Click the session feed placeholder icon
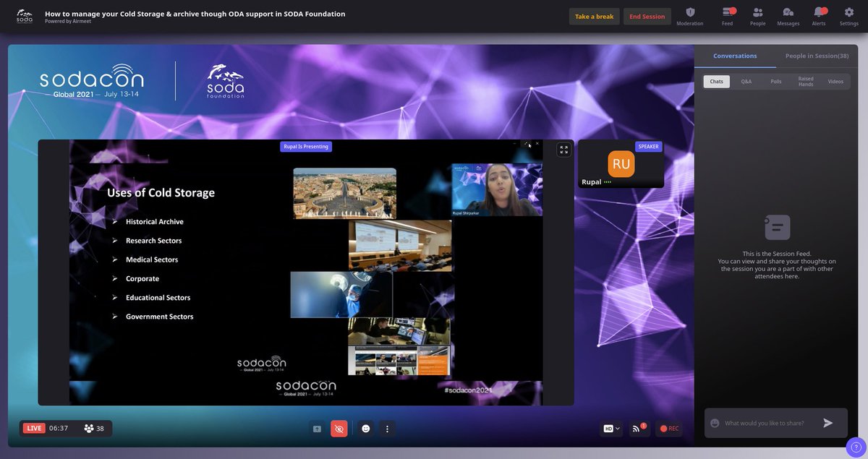This screenshot has width=868, height=459. pos(778,228)
